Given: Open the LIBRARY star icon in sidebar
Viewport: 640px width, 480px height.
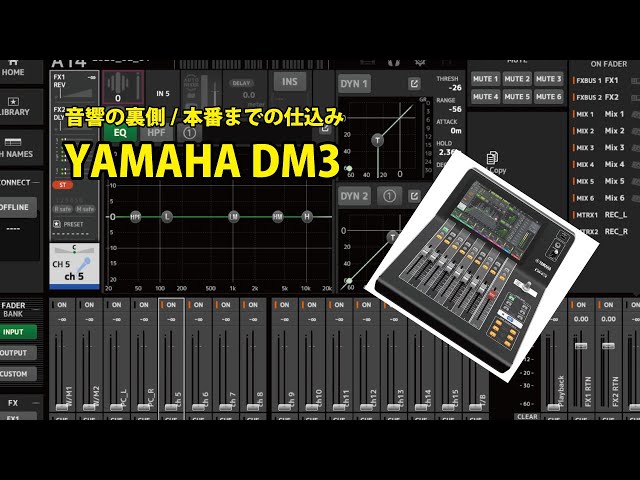Looking at the screenshot, I should 13,102.
